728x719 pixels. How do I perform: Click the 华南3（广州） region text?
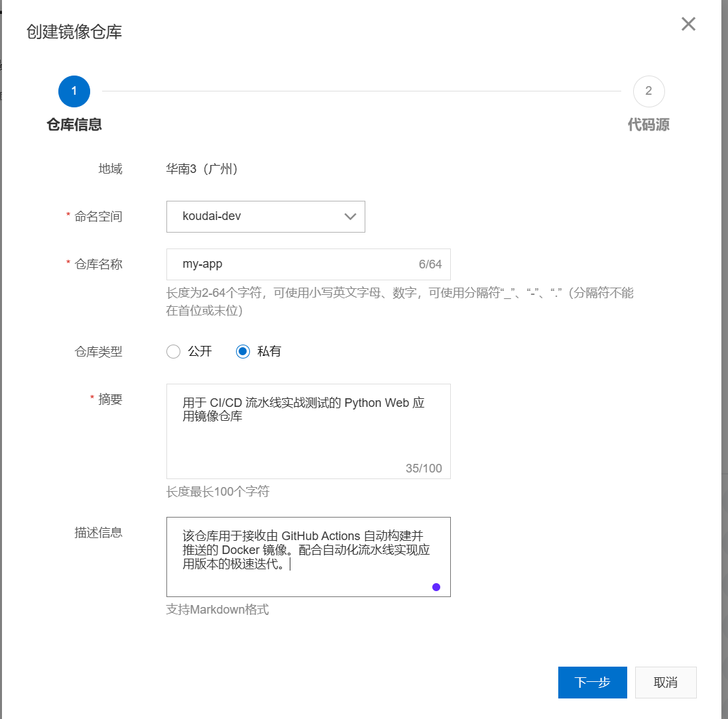pos(202,169)
